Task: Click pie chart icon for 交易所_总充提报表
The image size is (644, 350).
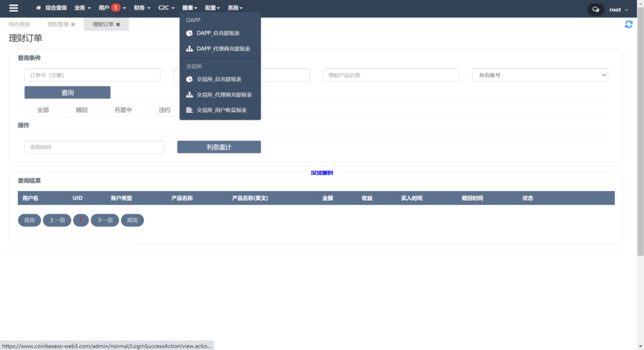Action: [x=189, y=79]
